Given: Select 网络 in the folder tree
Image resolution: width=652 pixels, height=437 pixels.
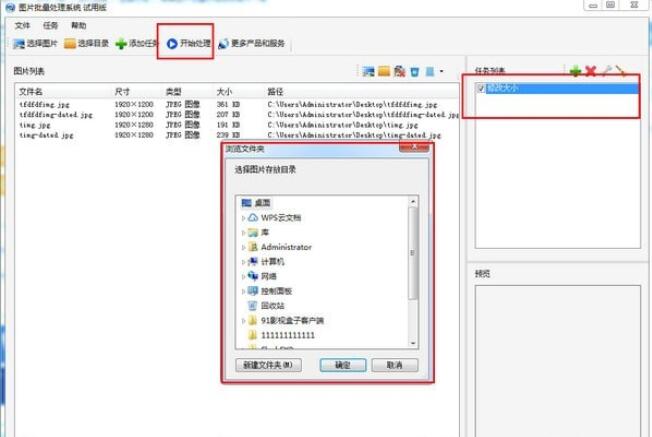Looking at the screenshot, I should (x=268, y=276).
